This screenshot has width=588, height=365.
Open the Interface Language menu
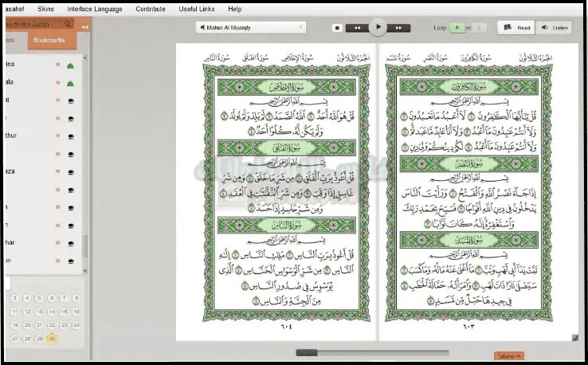coord(95,9)
